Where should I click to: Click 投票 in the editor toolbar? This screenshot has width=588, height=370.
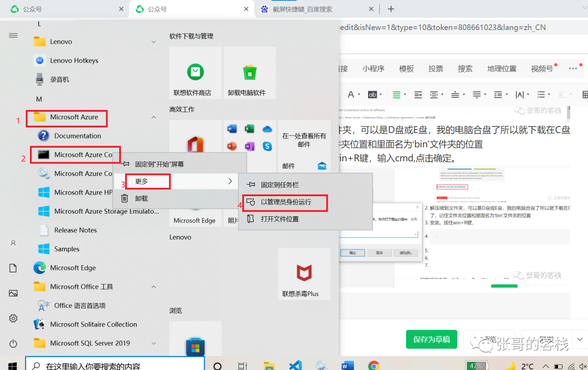point(436,69)
